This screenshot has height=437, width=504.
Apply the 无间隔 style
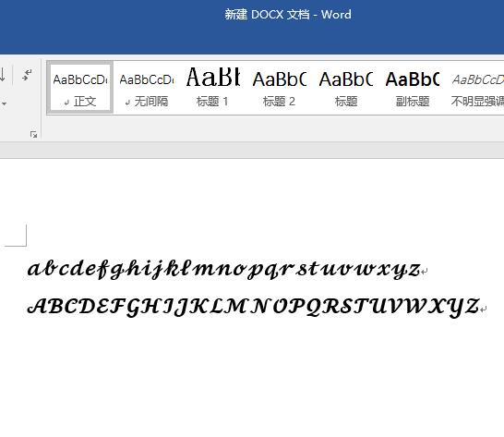[147, 88]
